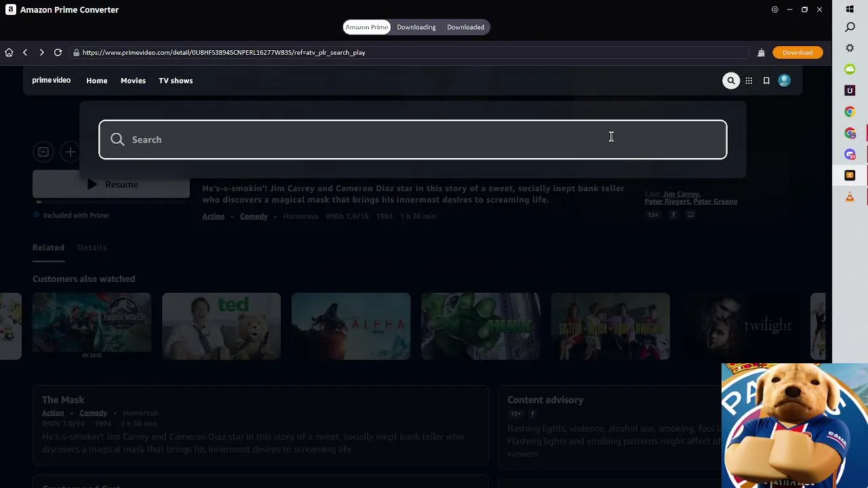Click the 'Customers also watched' heading

coord(83,279)
